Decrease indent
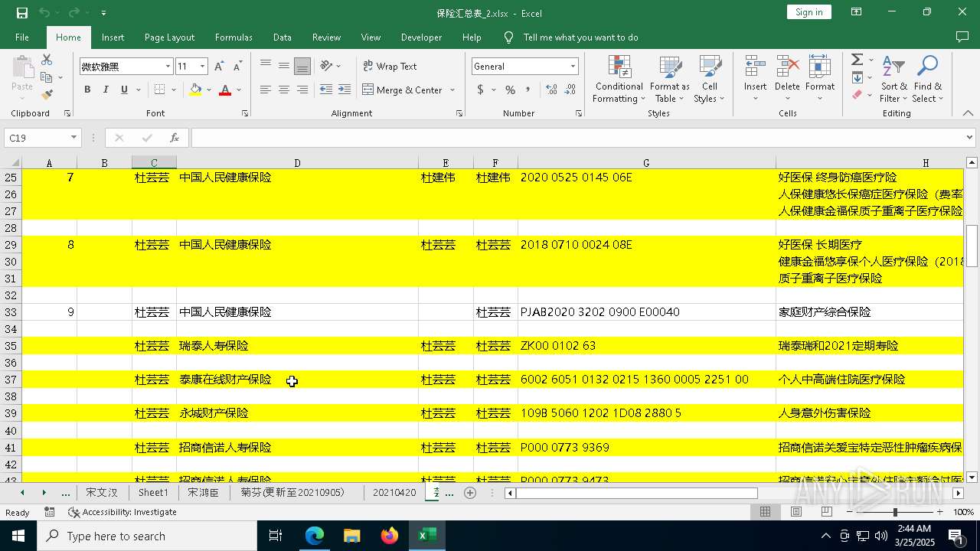980x551 pixels. pos(326,90)
